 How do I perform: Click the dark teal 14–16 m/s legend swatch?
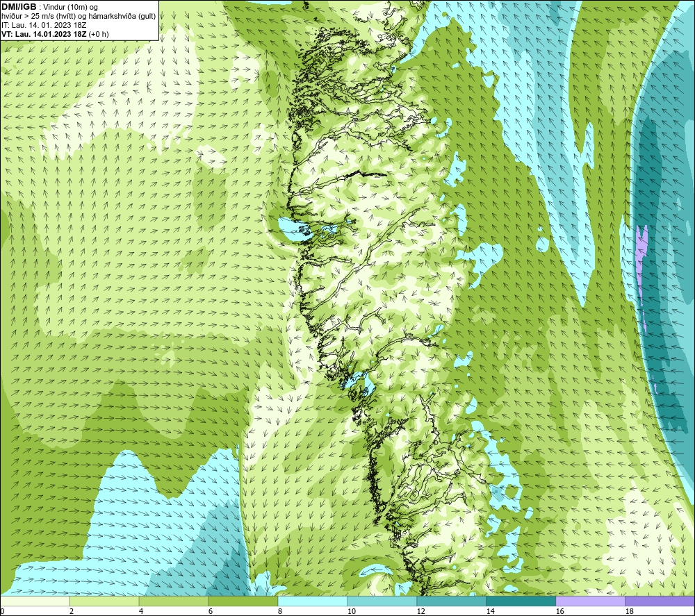[521, 601]
